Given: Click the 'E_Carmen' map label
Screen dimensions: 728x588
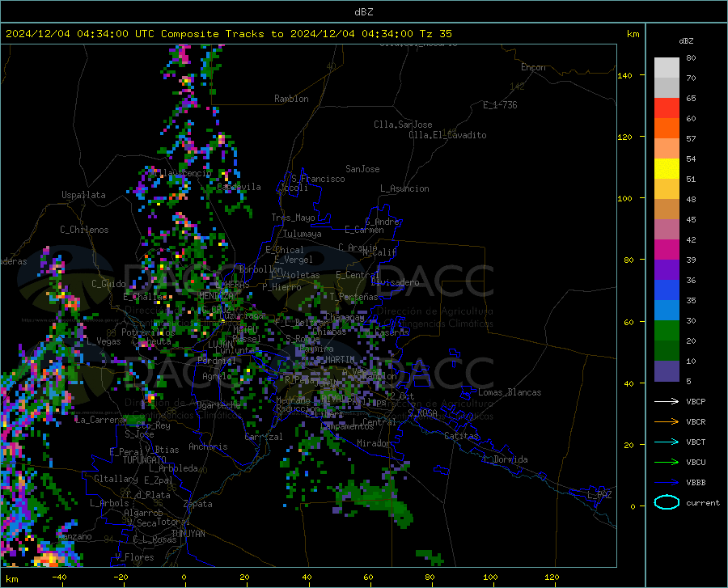Looking at the screenshot, I should coord(364,230).
